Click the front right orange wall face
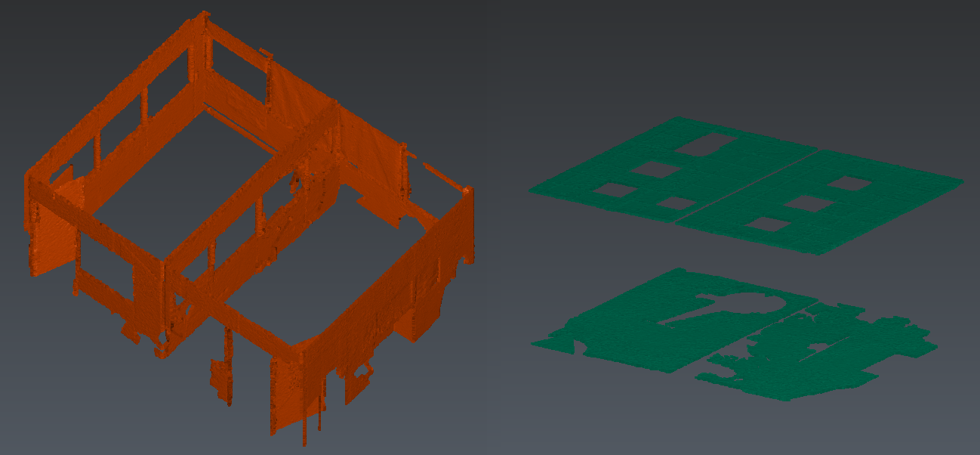 tap(378, 310)
